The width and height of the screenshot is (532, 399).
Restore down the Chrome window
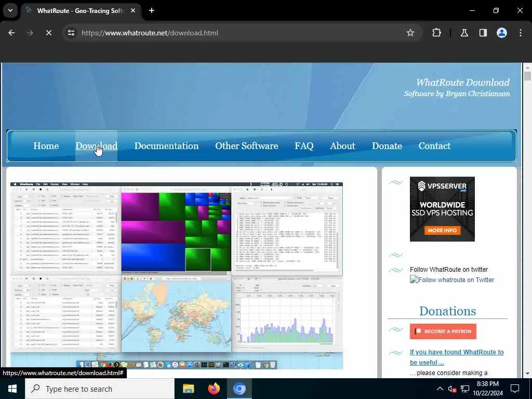496,10
